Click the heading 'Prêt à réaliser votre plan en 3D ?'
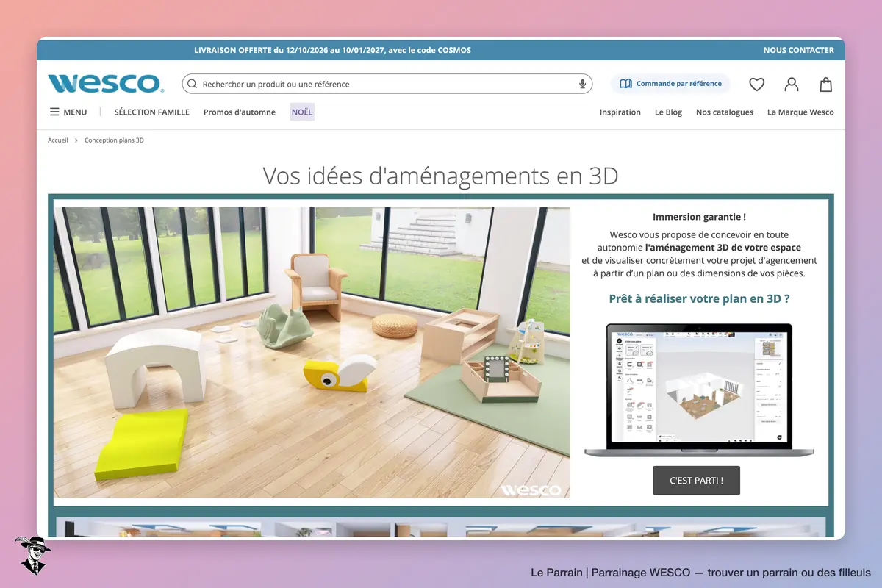This screenshot has height=588, width=882. click(700, 299)
